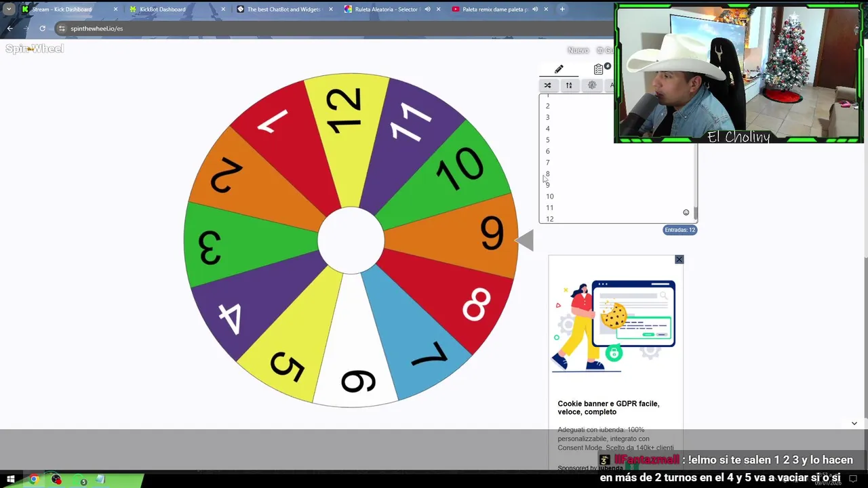Click the browser back arrow
Image resolution: width=868 pixels, height=488 pixels.
tap(10, 28)
